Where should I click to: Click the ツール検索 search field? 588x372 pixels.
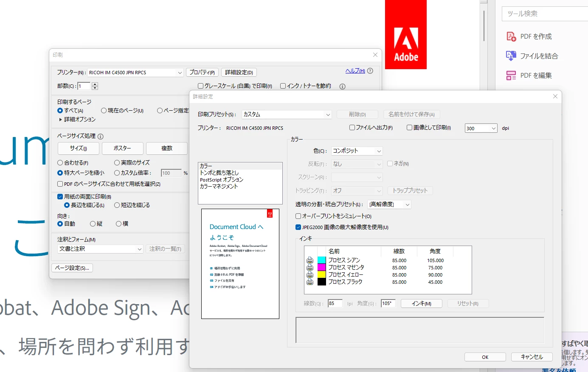545,14
